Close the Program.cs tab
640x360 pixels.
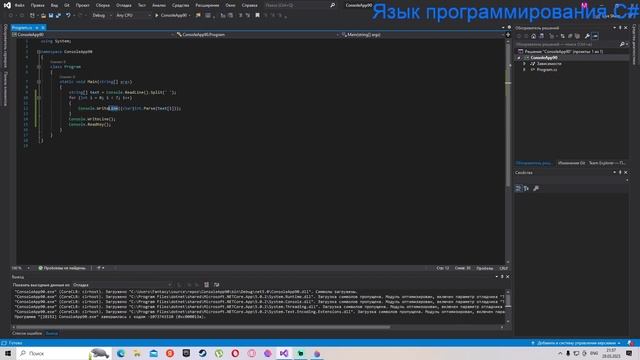tap(43, 28)
